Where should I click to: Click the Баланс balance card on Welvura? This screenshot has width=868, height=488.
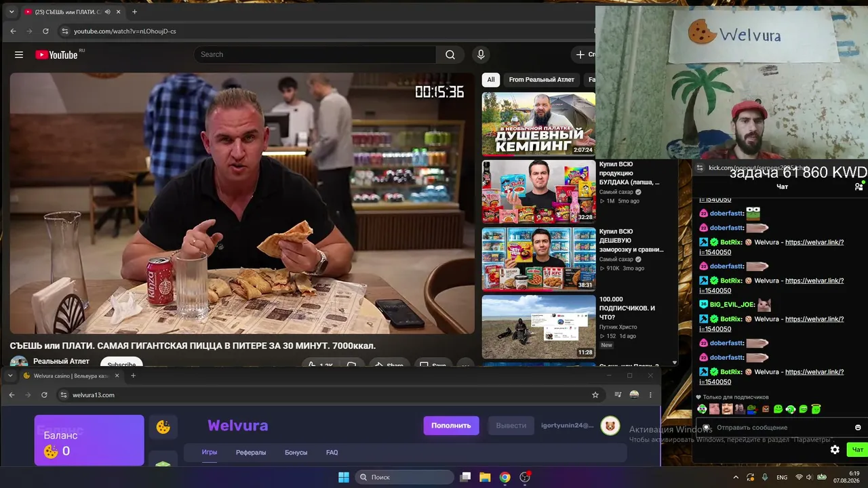pyautogui.click(x=90, y=441)
